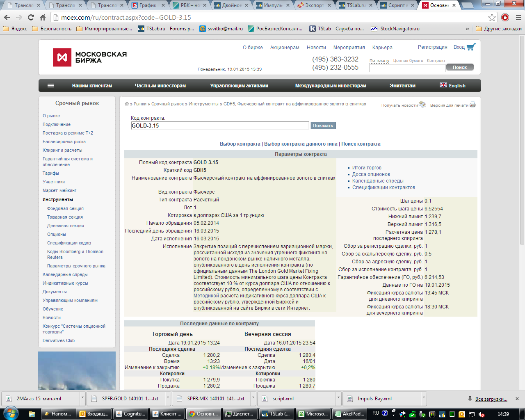This screenshot has height=420, width=525.
Task: Bookmark this page with the star icon
Action: point(492,17)
